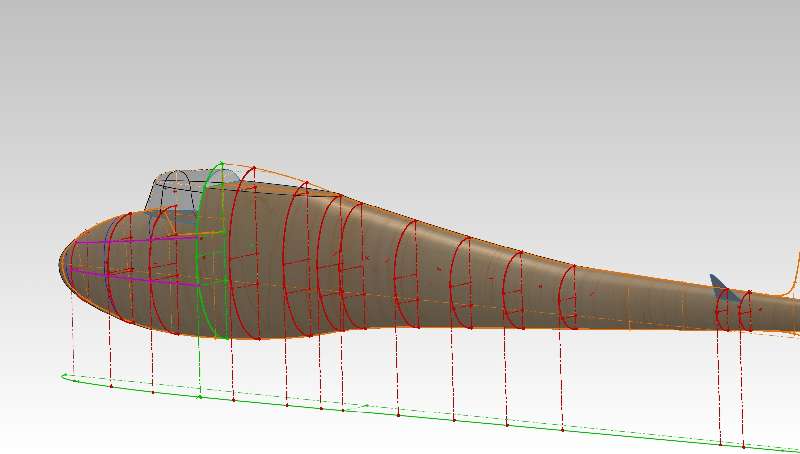Click the left endpoint of green baseline

(x=63, y=377)
